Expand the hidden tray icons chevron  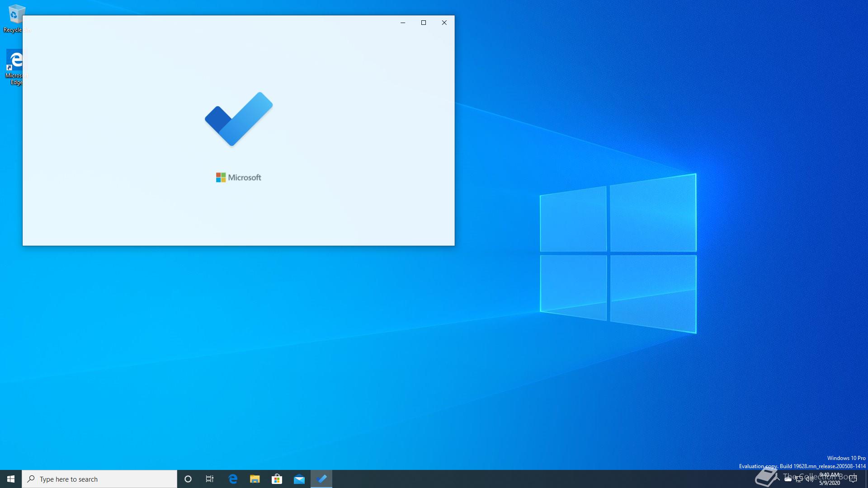777,479
